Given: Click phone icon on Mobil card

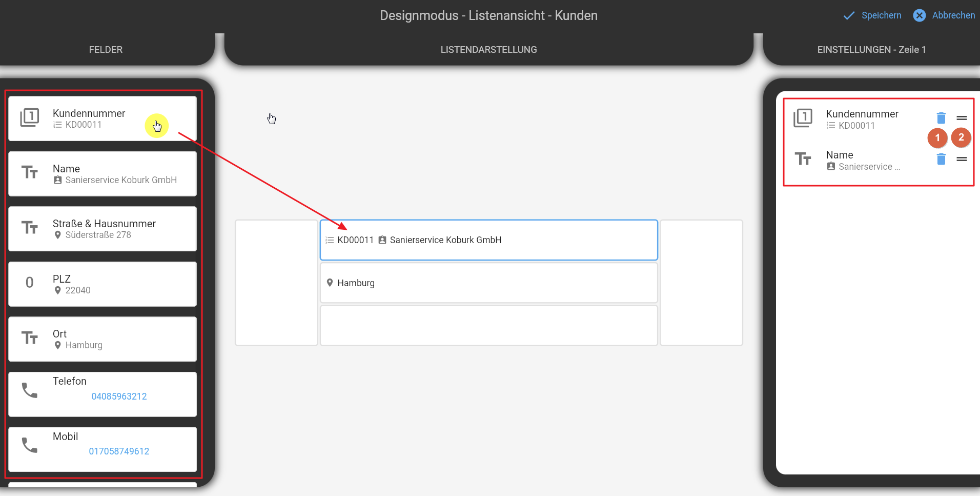Looking at the screenshot, I should coord(30,445).
